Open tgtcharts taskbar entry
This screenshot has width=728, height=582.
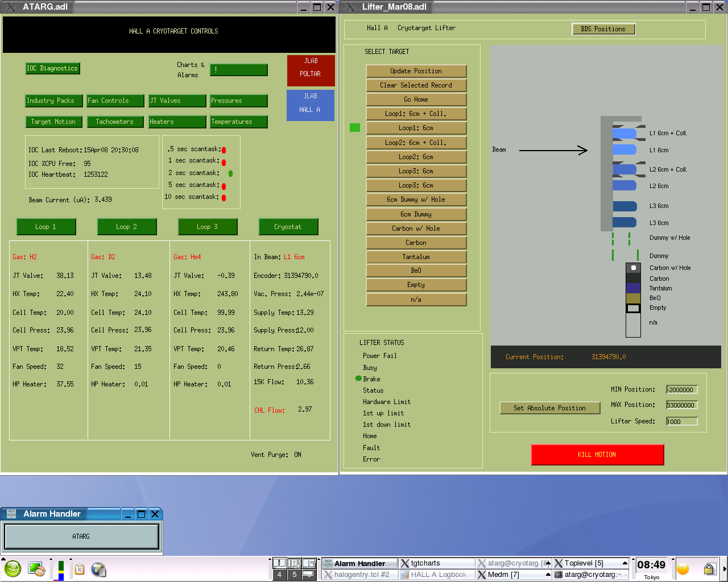[x=436, y=563]
